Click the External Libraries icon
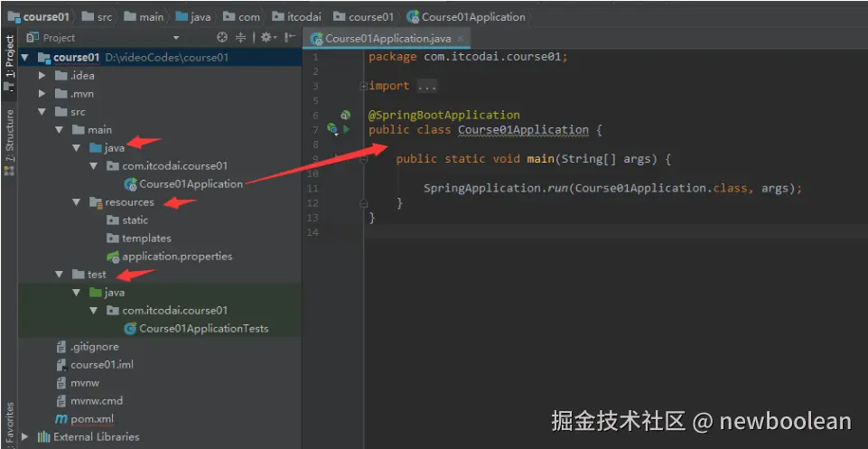The height and width of the screenshot is (449, 868). (x=43, y=437)
